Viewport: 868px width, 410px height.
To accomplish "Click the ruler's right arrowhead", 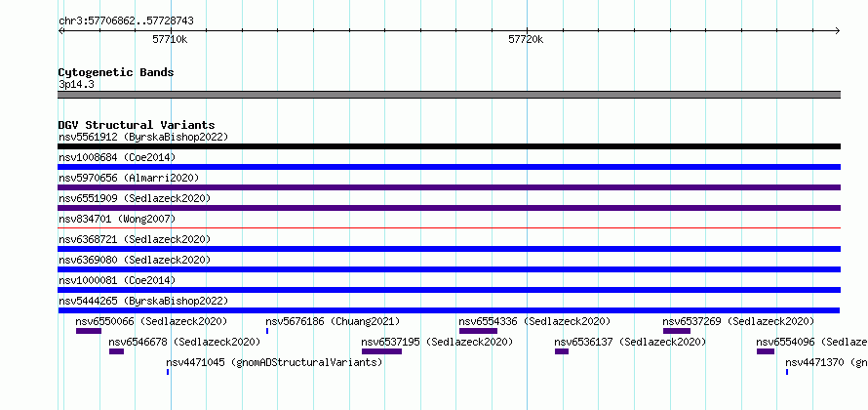I will point(838,31).
